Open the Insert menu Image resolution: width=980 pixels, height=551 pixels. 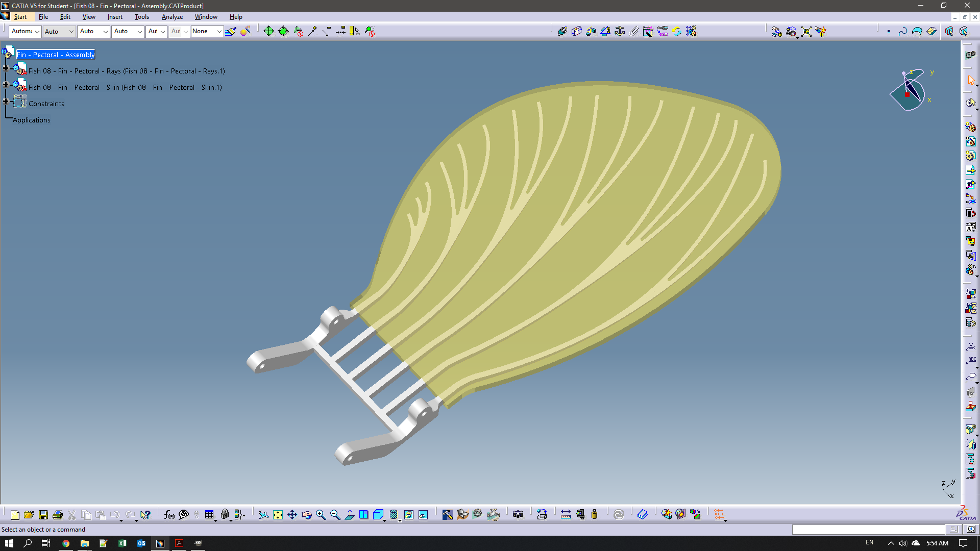click(115, 17)
